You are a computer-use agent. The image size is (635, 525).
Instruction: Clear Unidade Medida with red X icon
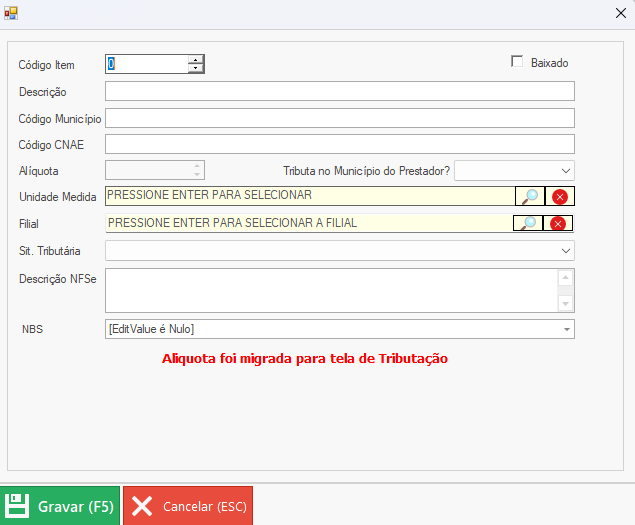click(560, 196)
